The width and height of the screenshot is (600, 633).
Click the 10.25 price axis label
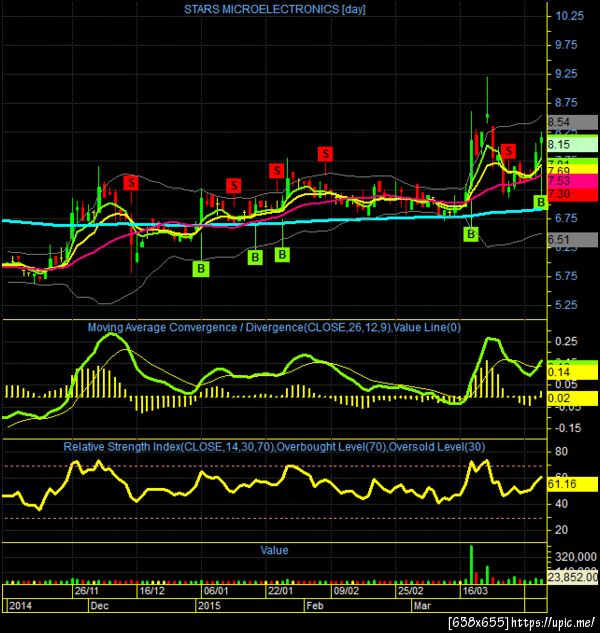(569, 16)
